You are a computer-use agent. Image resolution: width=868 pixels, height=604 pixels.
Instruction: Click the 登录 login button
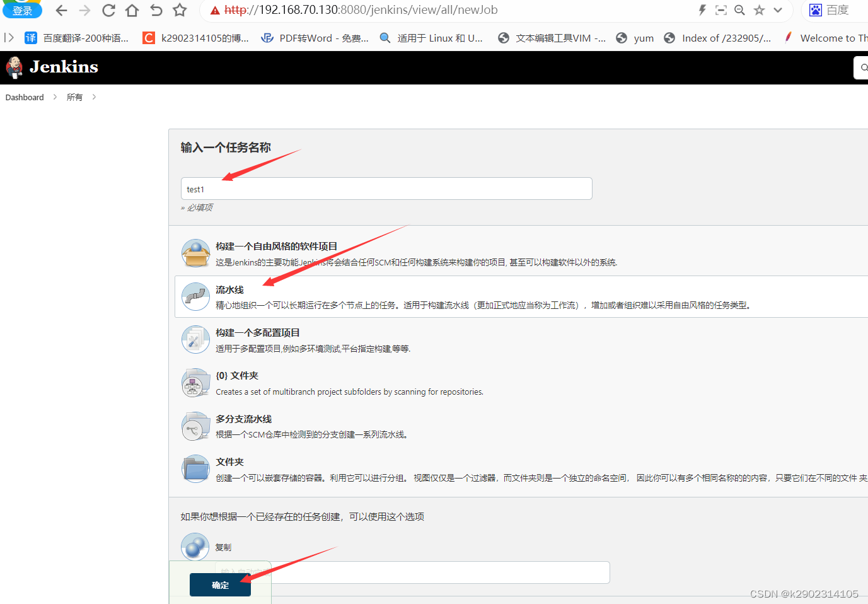[22, 10]
